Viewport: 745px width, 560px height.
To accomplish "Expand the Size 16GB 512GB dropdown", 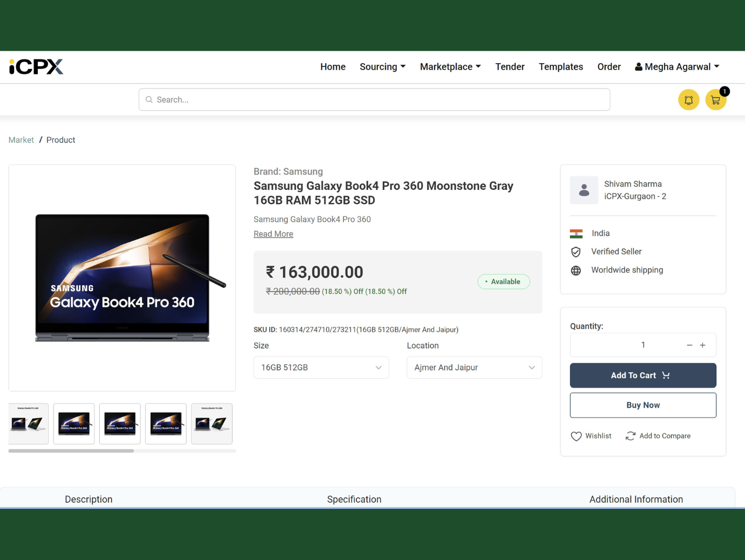I will click(x=321, y=367).
